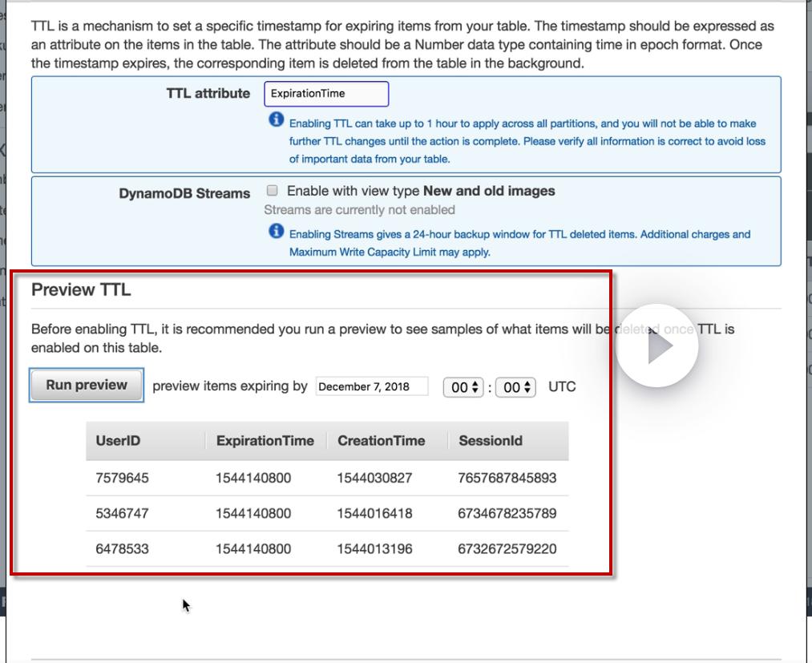The image size is (812, 663).
Task: Select UserID cell 6478533
Action: tap(122, 548)
